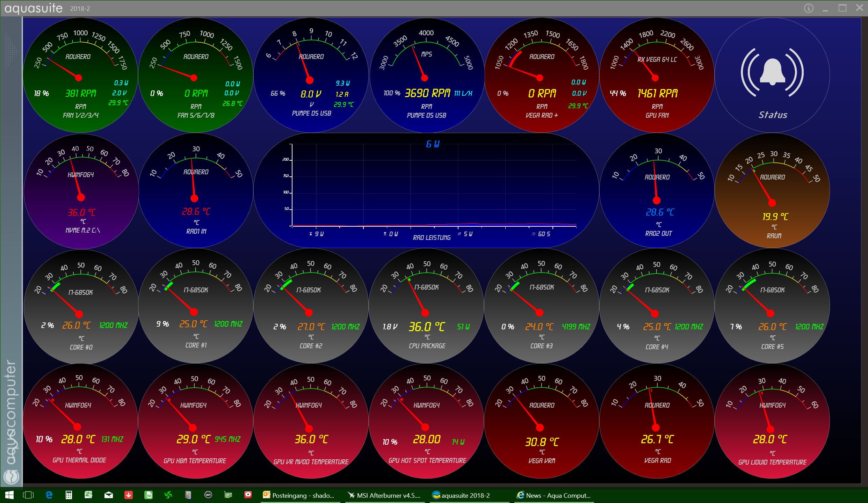
Task: Click the Windows Start button
Action: (x=9, y=495)
